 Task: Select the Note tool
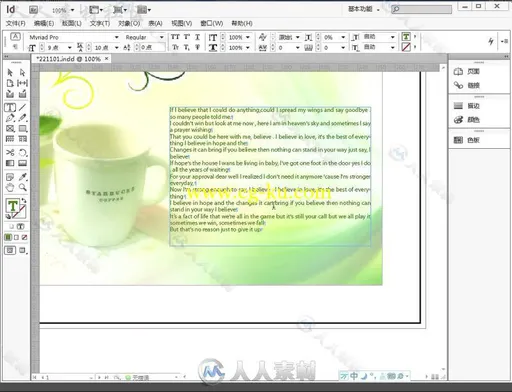pos(10,177)
